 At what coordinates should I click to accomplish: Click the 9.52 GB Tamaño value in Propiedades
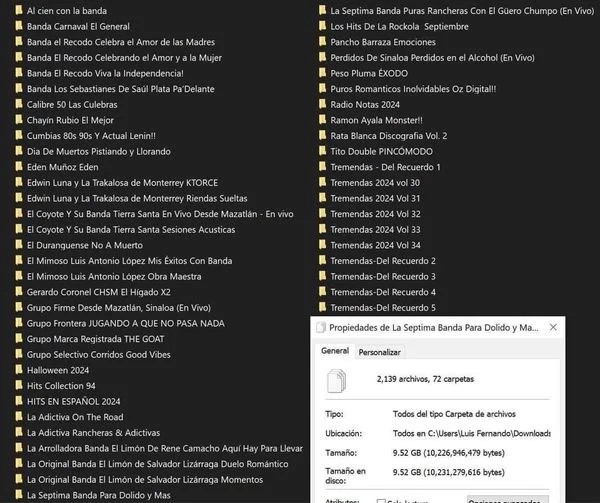(x=448, y=453)
